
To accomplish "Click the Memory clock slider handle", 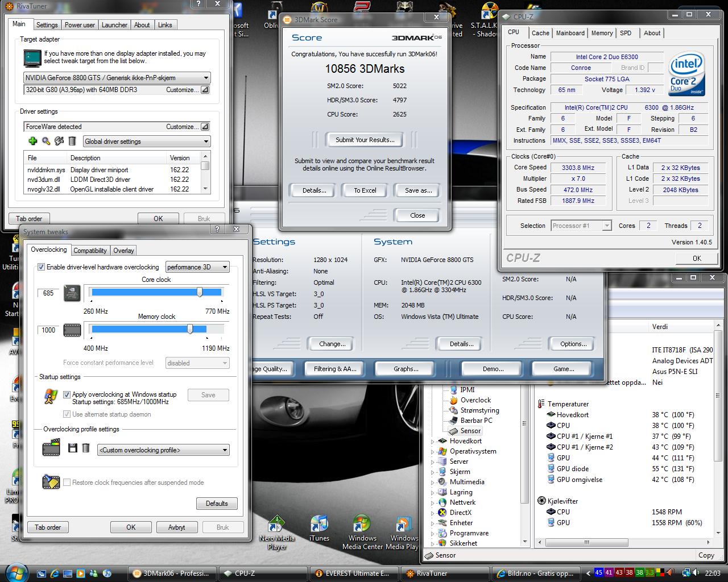I will [x=190, y=329].
